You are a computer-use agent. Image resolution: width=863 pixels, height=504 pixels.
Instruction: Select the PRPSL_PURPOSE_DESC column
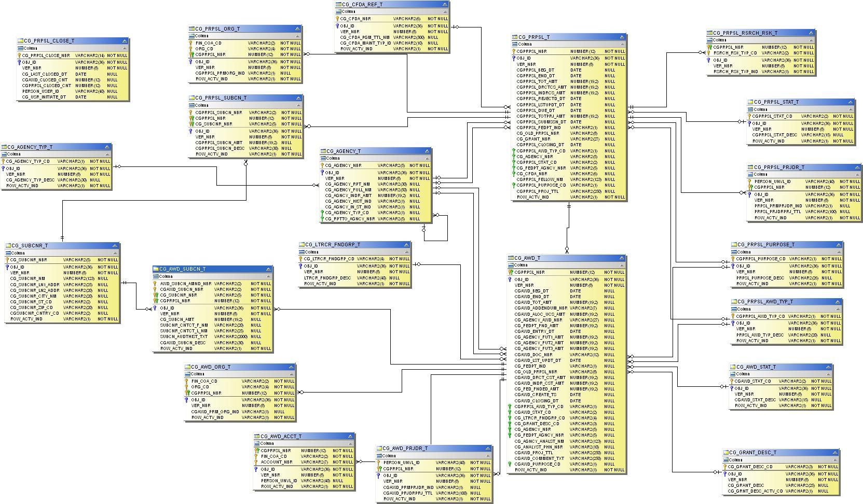pos(787,278)
